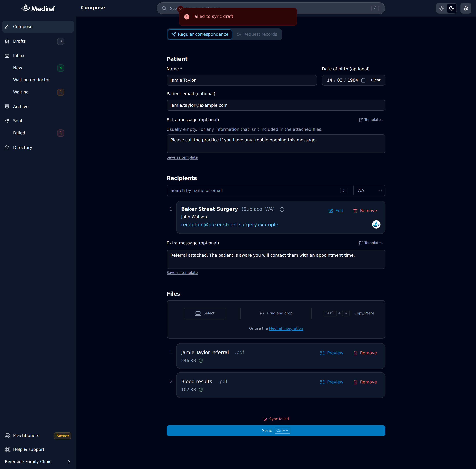Send the correspondence

pyautogui.click(x=276, y=431)
